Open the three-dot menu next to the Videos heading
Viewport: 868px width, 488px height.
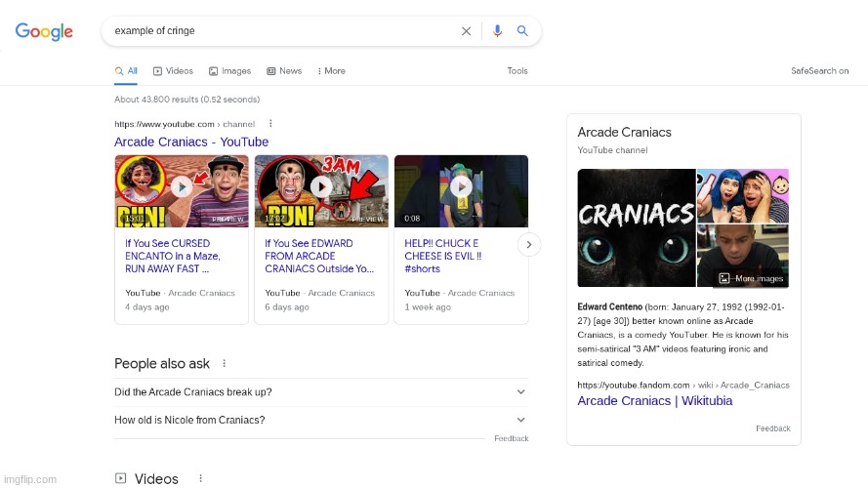[200, 478]
